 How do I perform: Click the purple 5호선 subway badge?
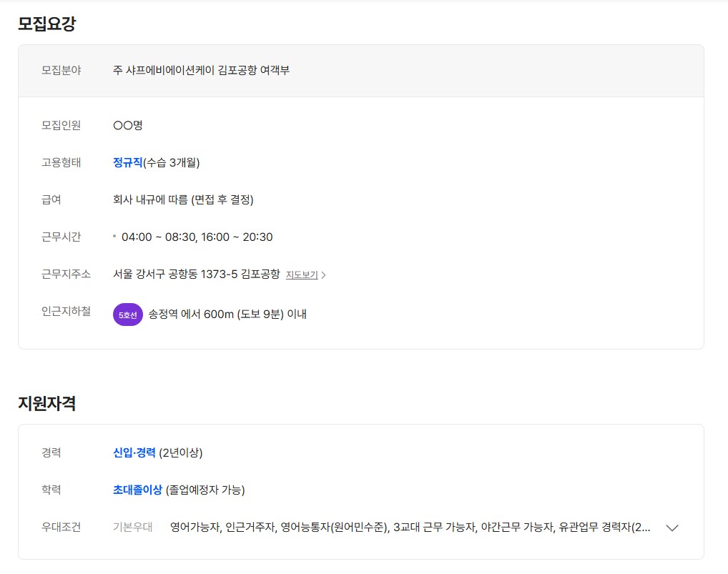[x=128, y=315]
